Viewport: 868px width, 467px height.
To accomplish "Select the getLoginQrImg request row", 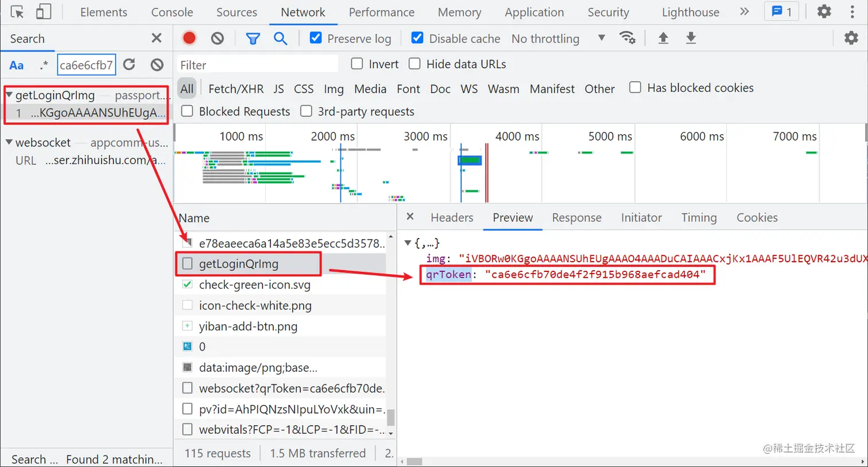I will pos(281,264).
